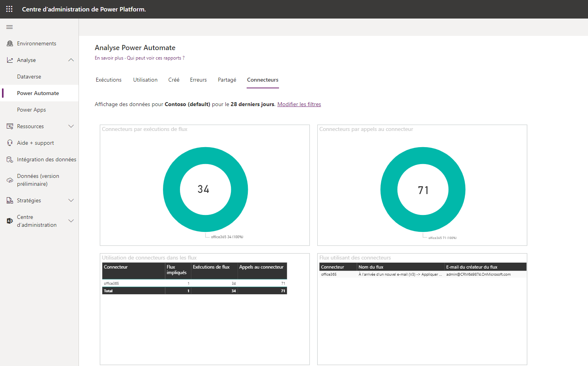Switch to the Partagé tab
The height and width of the screenshot is (366, 588).
[x=227, y=80]
